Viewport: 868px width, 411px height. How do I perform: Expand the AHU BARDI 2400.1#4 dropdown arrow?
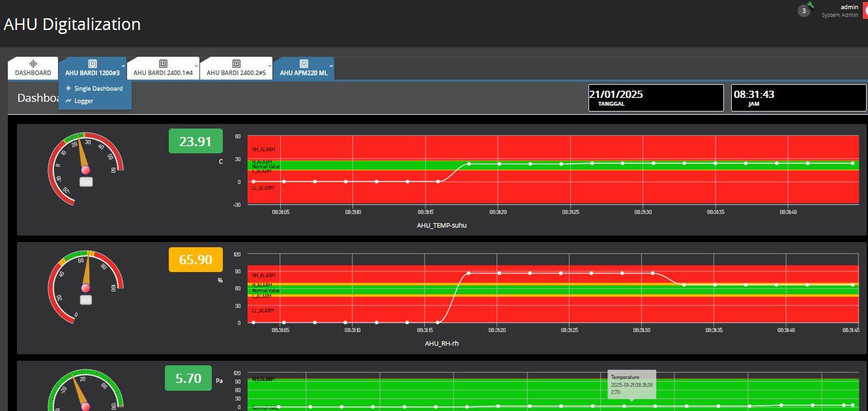click(196, 65)
